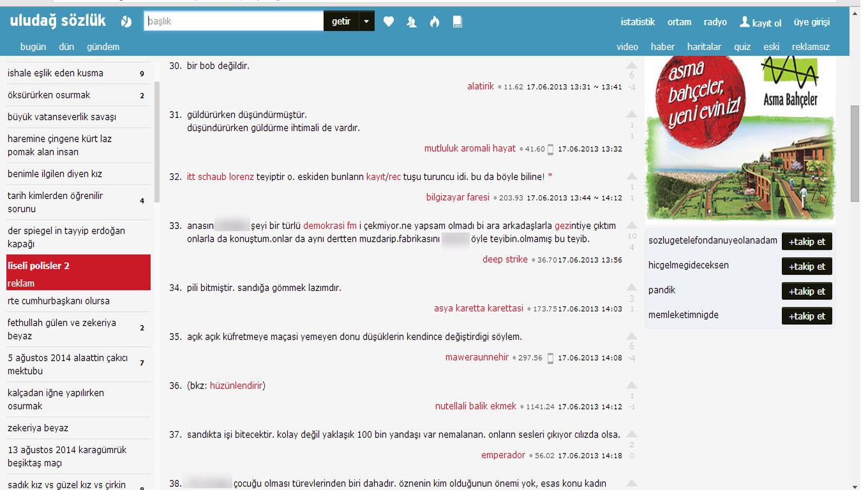Upvote entry 30 using its up arrow

click(x=631, y=65)
